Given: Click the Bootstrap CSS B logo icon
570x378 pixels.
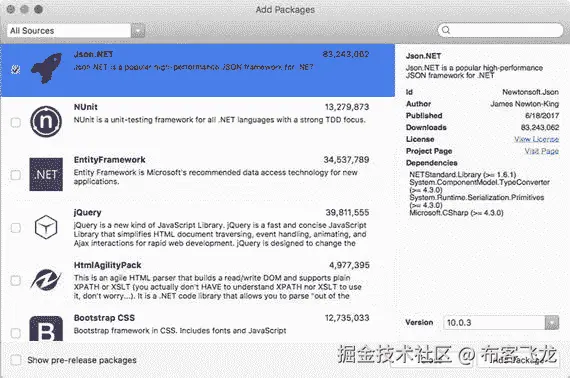Looking at the screenshot, I should pyautogui.click(x=46, y=328).
